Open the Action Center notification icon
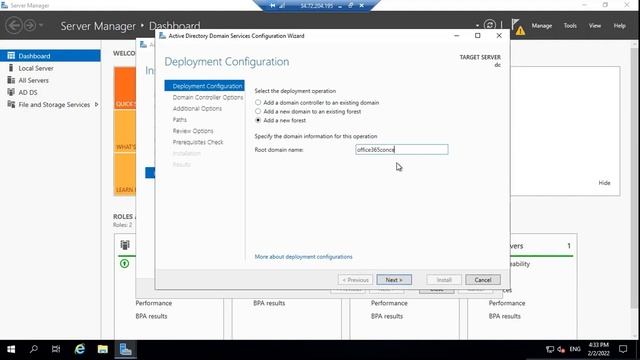This screenshot has width=640, height=360. [623, 349]
